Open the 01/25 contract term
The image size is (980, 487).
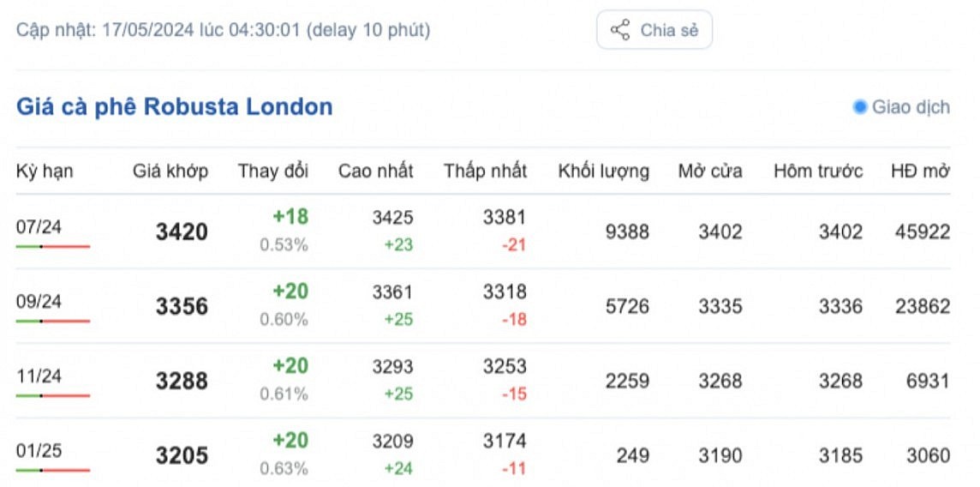click(39, 450)
